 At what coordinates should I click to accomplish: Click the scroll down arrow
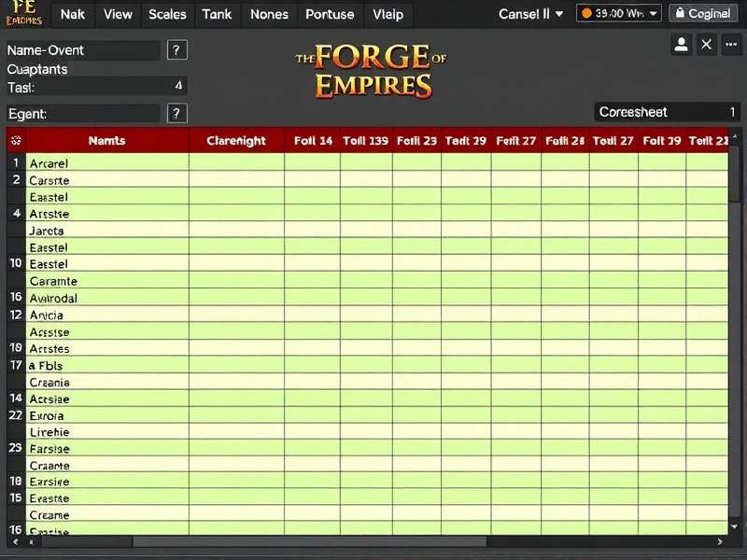[x=734, y=526]
